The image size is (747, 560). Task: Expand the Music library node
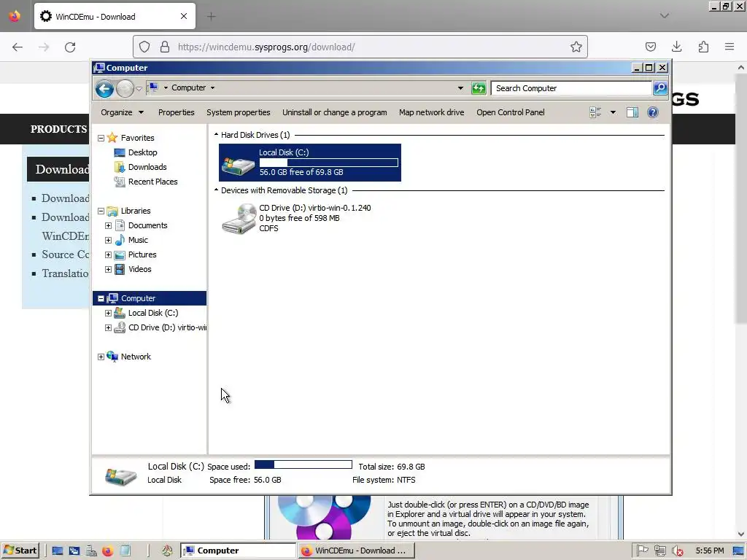coord(108,241)
